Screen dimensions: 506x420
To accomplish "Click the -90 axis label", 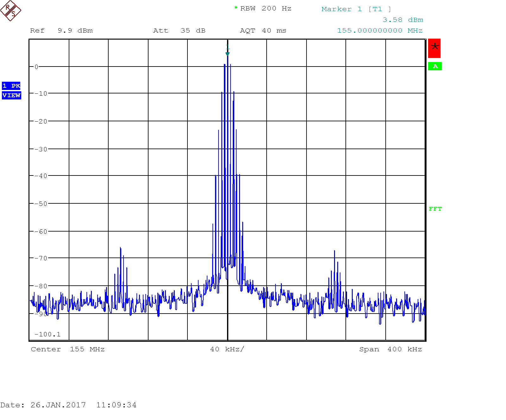I will pyautogui.click(x=41, y=314).
